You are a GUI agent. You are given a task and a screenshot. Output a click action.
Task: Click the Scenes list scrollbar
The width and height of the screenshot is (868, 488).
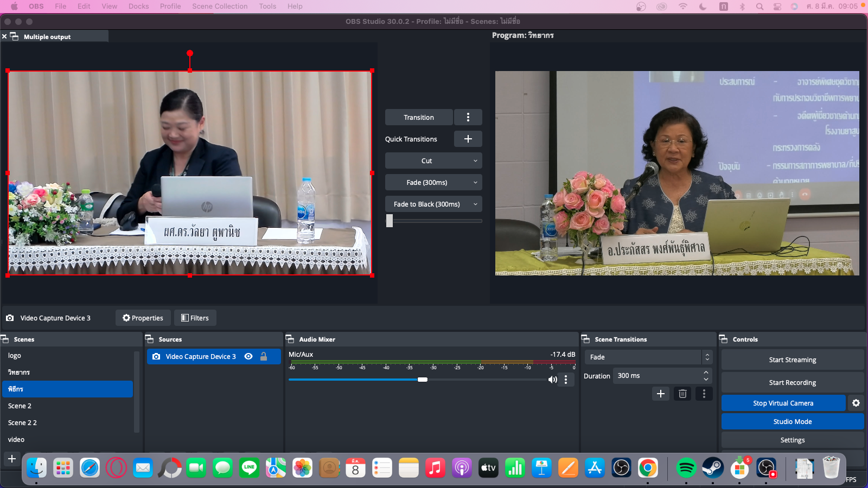click(137, 391)
